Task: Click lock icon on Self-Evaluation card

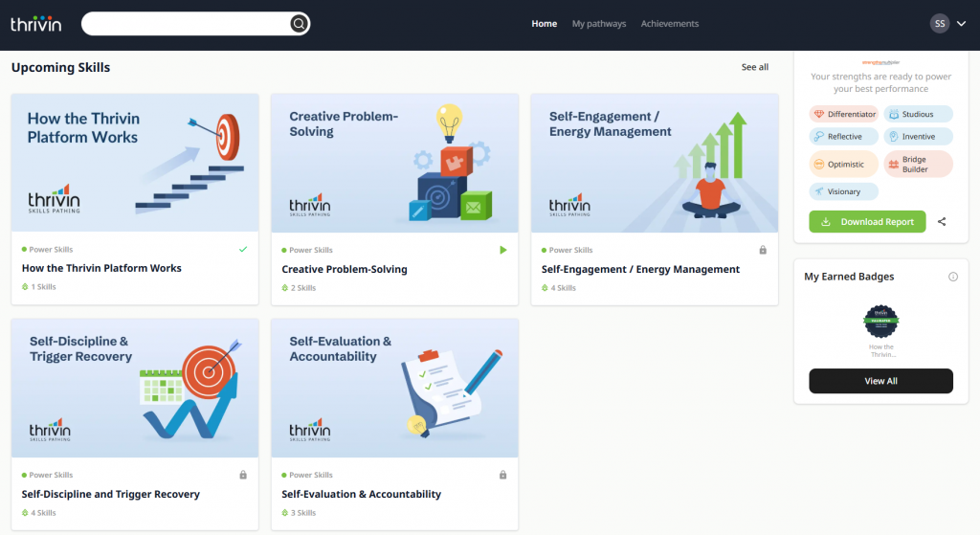Action: point(503,475)
